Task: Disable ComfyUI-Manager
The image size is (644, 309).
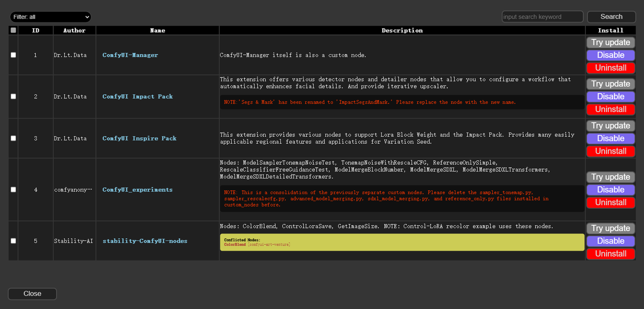Action: 610,55
